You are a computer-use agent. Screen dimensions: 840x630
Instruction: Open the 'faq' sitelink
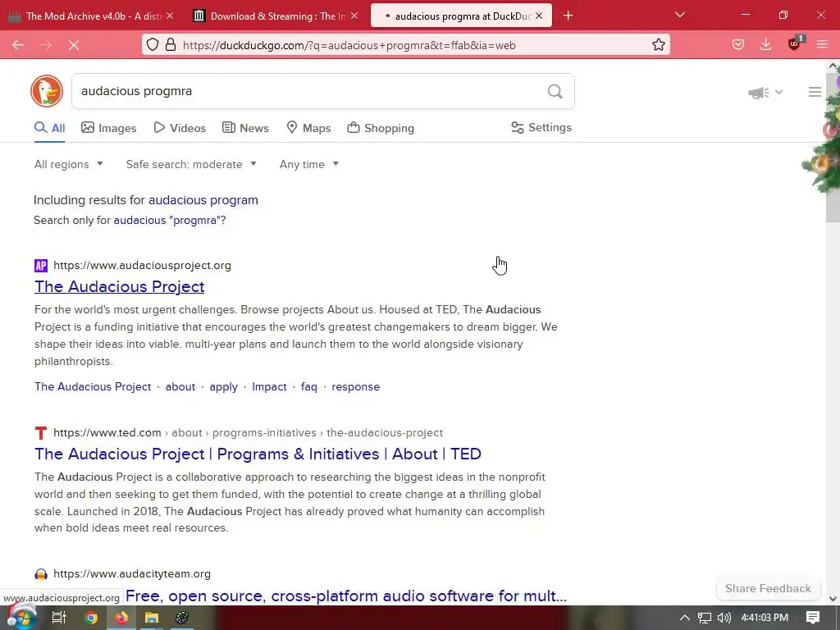click(309, 387)
